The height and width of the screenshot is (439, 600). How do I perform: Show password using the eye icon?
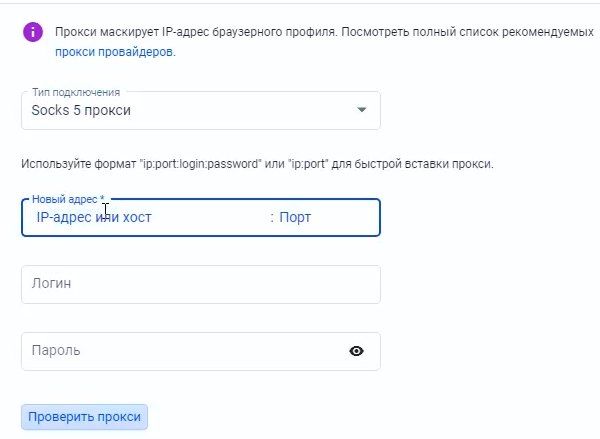[x=356, y=351]
